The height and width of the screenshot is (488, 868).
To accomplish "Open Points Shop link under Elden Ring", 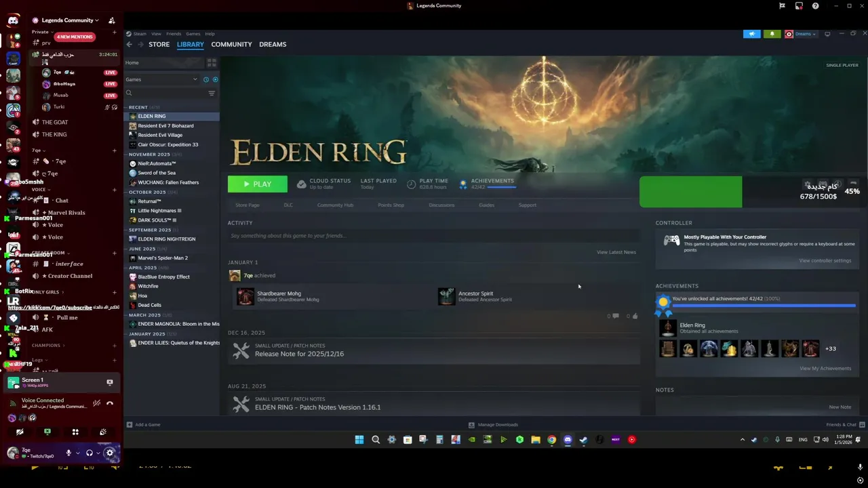I will pyautogui.click(x=391, y=205).
